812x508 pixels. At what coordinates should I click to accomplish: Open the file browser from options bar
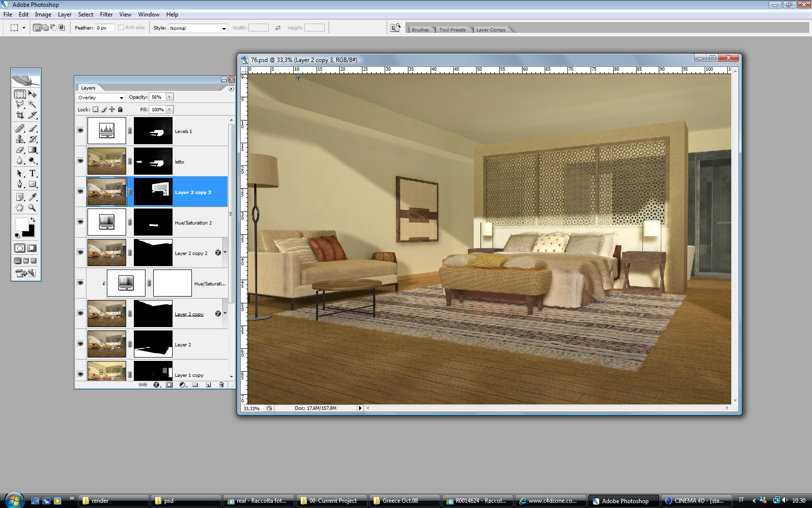[395, 28]
